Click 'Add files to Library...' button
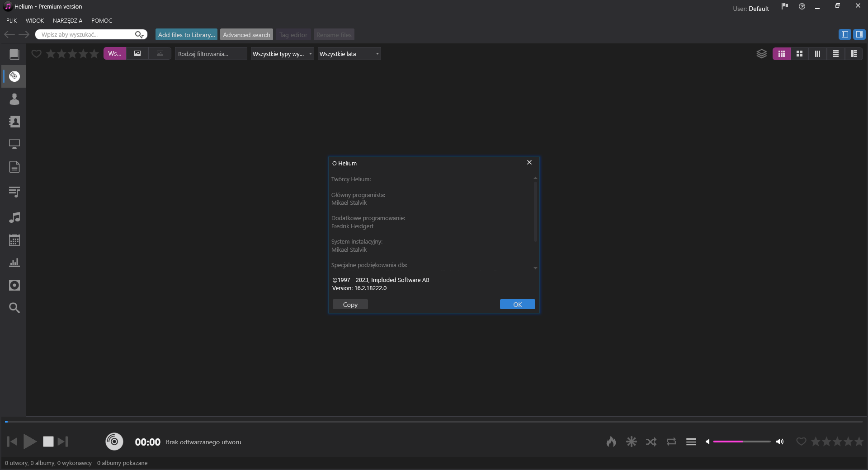Viewport: 868px width, 470px height. pos(187,35)
